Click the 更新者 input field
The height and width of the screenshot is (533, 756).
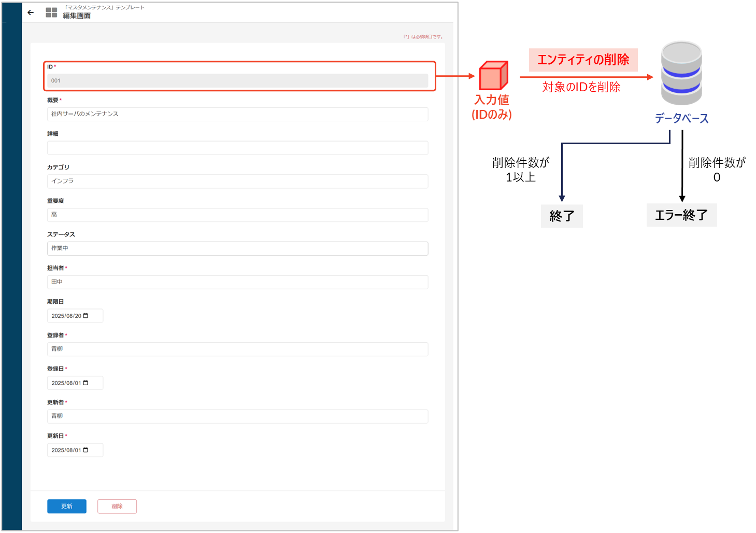click(237, 416)
